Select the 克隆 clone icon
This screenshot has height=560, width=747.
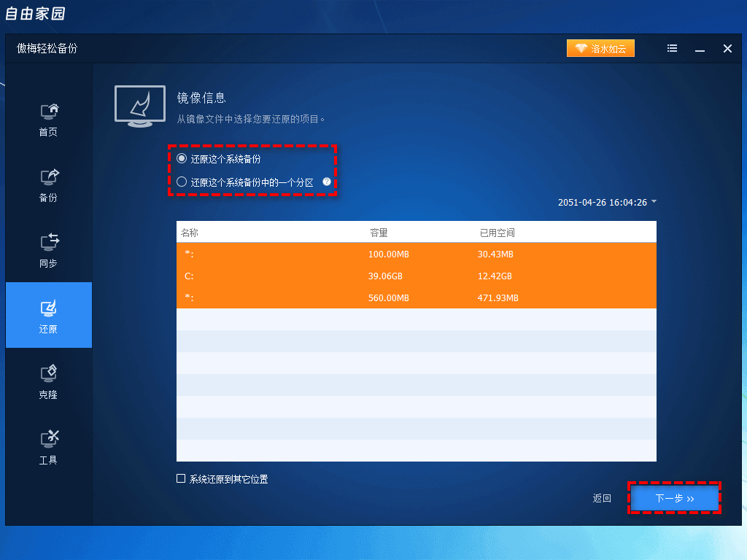tap(48, 381)
